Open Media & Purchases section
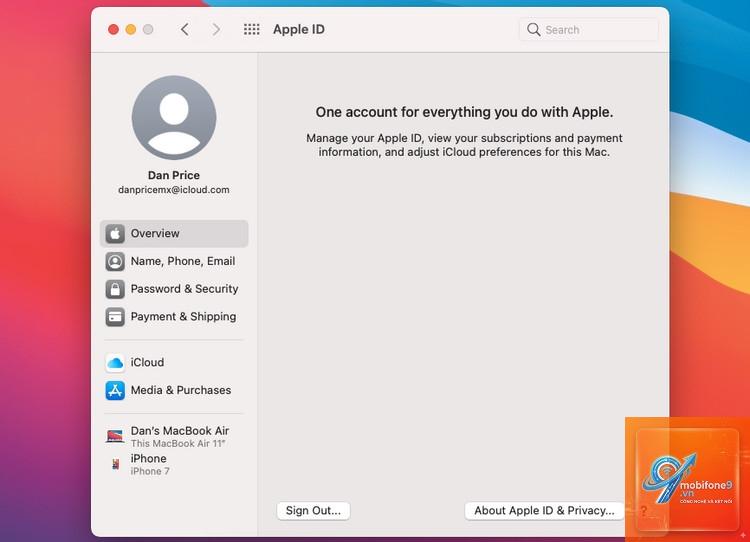The width and height of the screenshot is (750, 542). (174, 390)
